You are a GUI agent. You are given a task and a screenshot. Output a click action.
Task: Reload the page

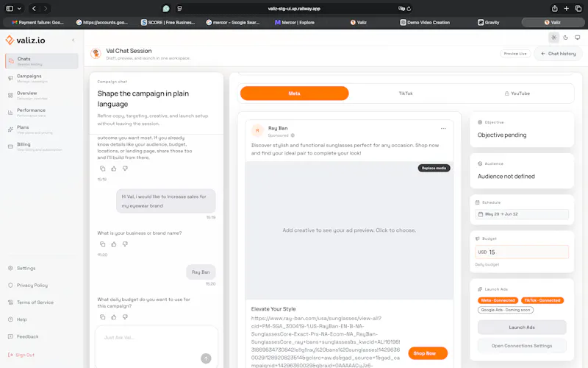click(409, 9)
